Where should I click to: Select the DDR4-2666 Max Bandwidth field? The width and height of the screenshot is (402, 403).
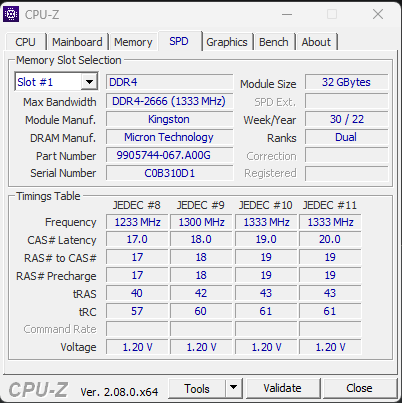(169, 101)
